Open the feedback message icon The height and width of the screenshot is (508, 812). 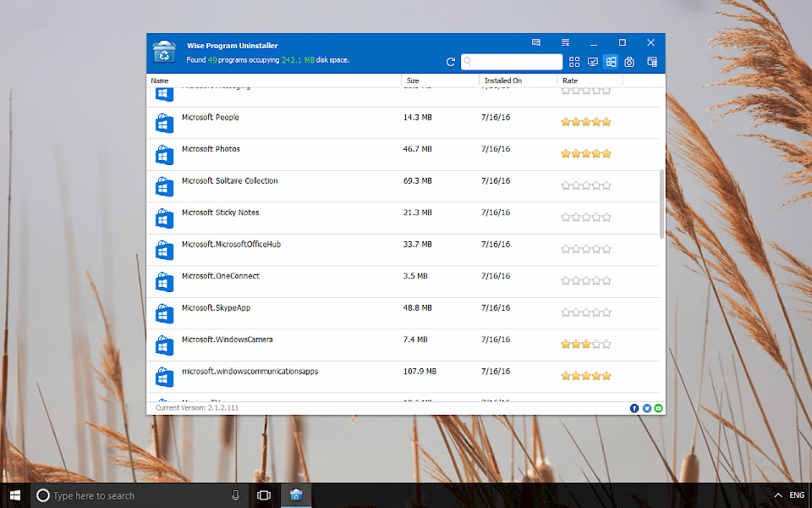[536, 42]
